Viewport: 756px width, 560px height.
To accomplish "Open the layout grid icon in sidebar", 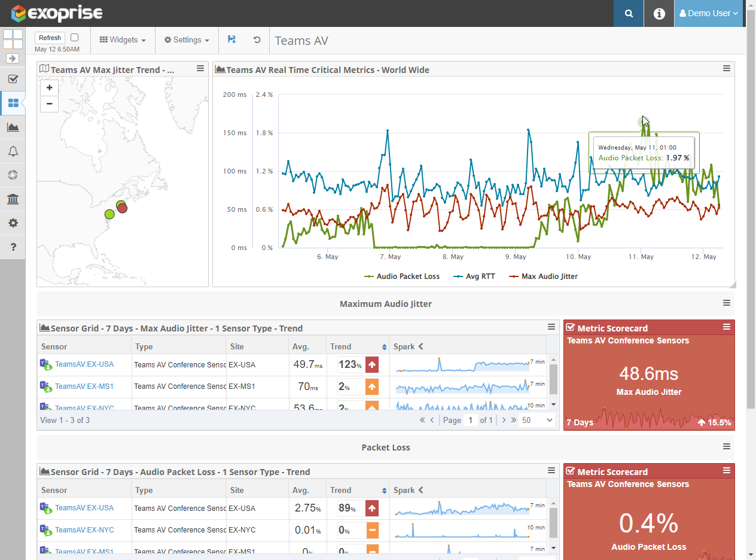I will (x=13, y=39).
